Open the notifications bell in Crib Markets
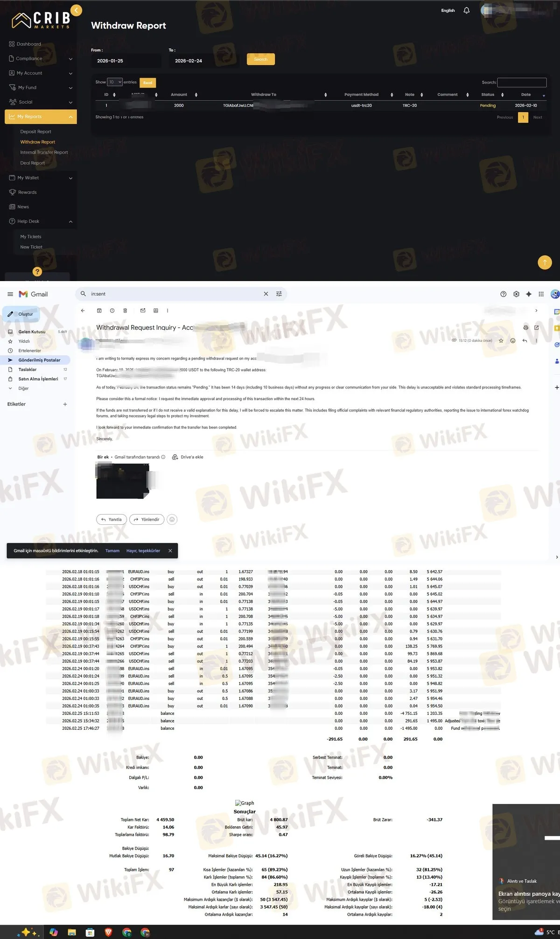 click(466, 10)
